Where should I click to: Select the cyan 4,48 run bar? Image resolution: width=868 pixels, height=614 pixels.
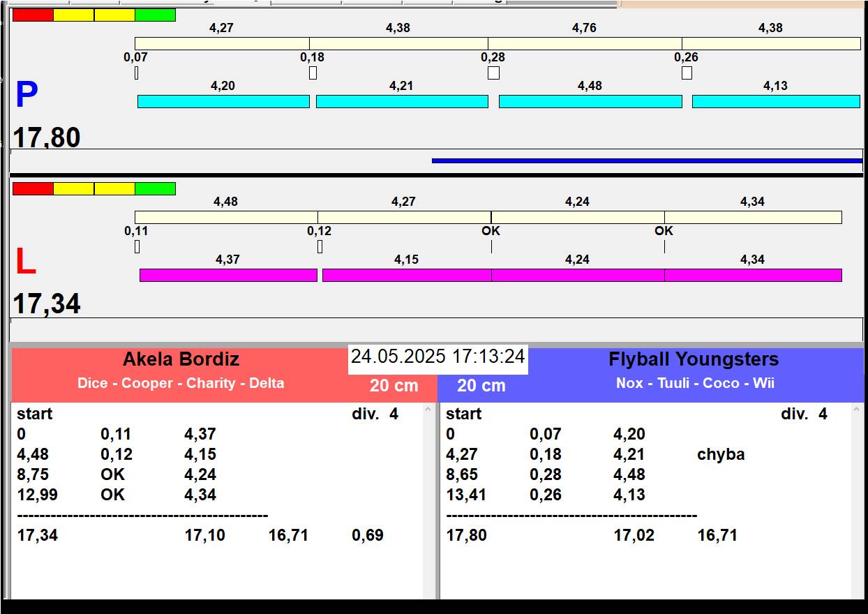click(x=590, y=102)
